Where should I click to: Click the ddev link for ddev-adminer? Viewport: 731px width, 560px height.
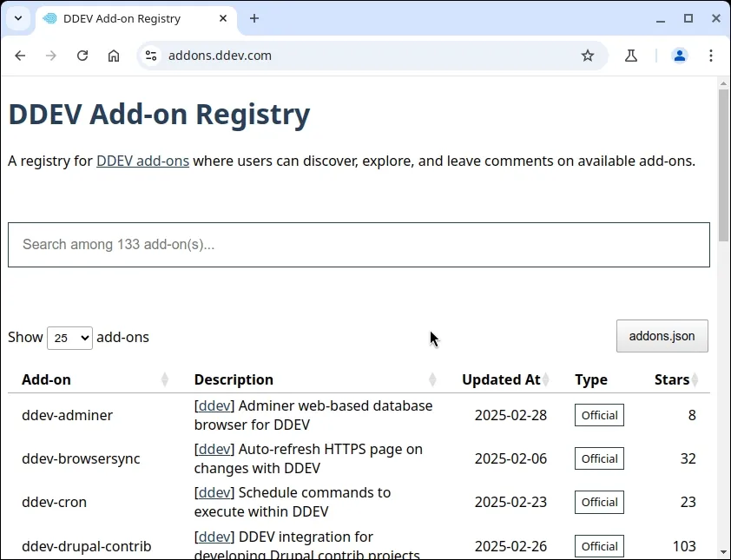click(x=214, y=405)
